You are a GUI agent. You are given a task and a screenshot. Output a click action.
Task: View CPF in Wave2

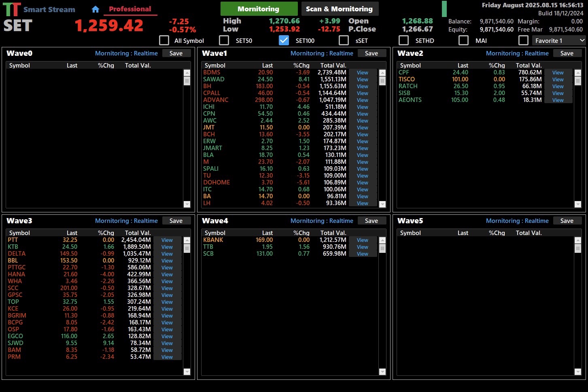pos(558,73)
